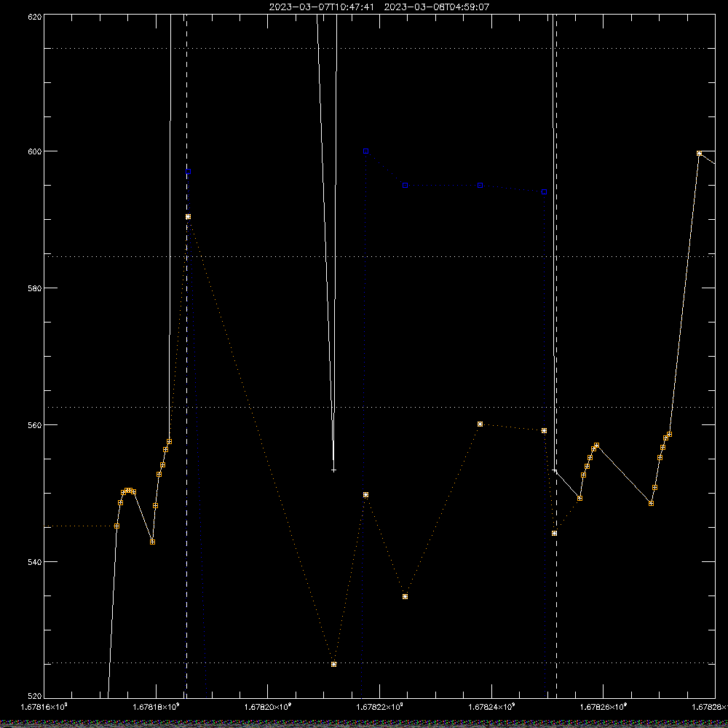Click the y-axis label 540
Image resolution: width=728 pixels, height=728 pixels.
pos(35,562)
